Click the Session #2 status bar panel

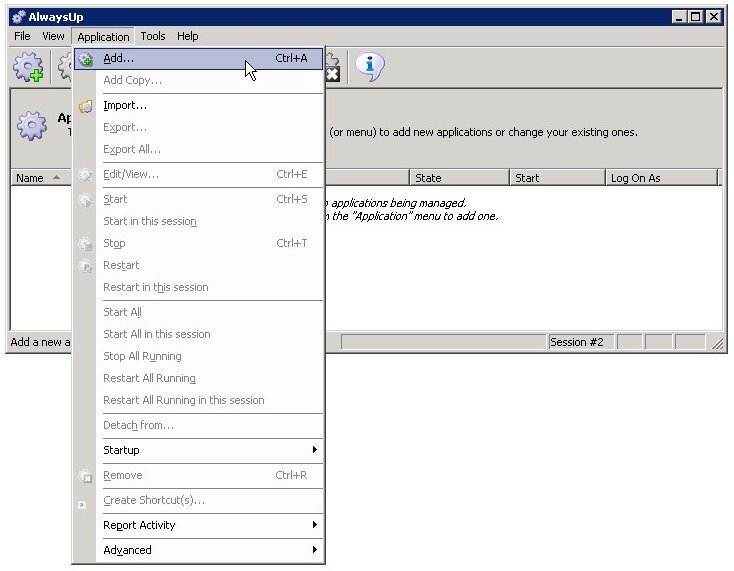[x=577, y=342]
